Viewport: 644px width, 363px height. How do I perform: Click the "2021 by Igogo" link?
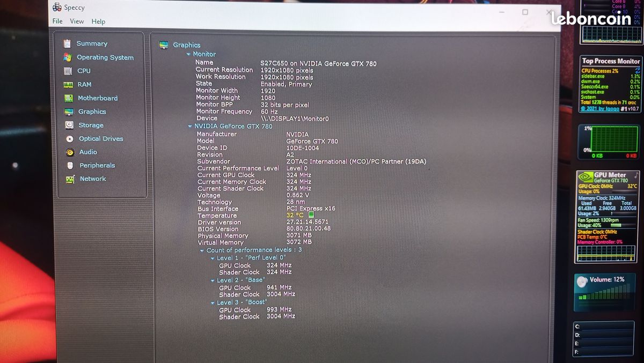(600, 108)
